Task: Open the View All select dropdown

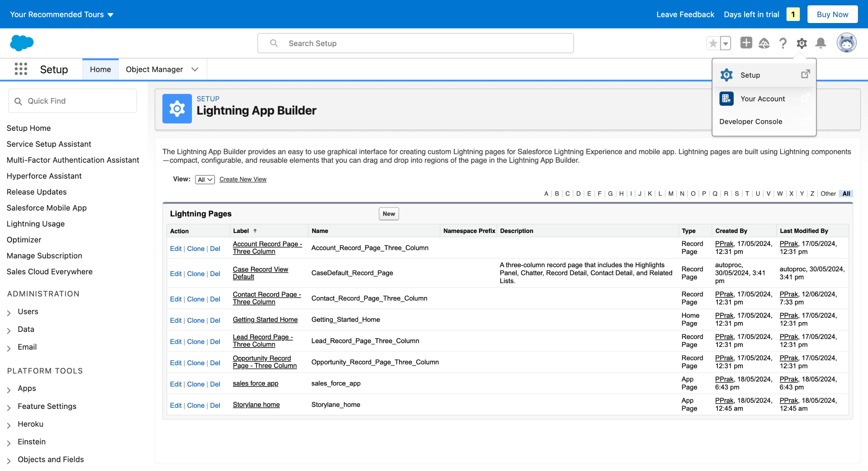Action: (x=205, y=179)
